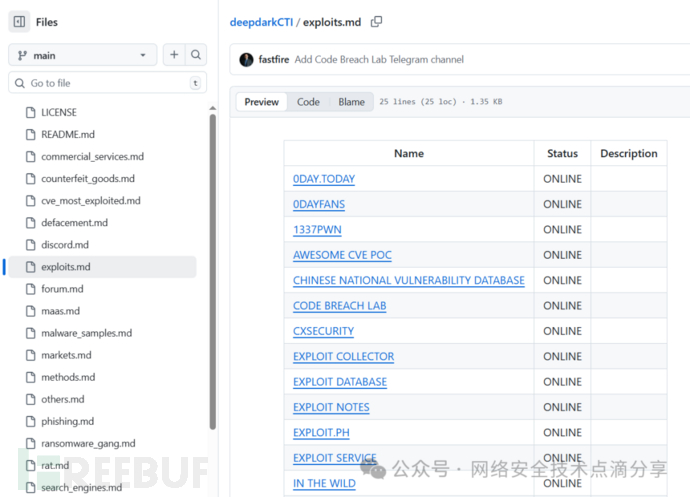The height and width of the screenshot is (497, 690).
Task: Open AWESOME CVE POC link
Action: point(342,255)
